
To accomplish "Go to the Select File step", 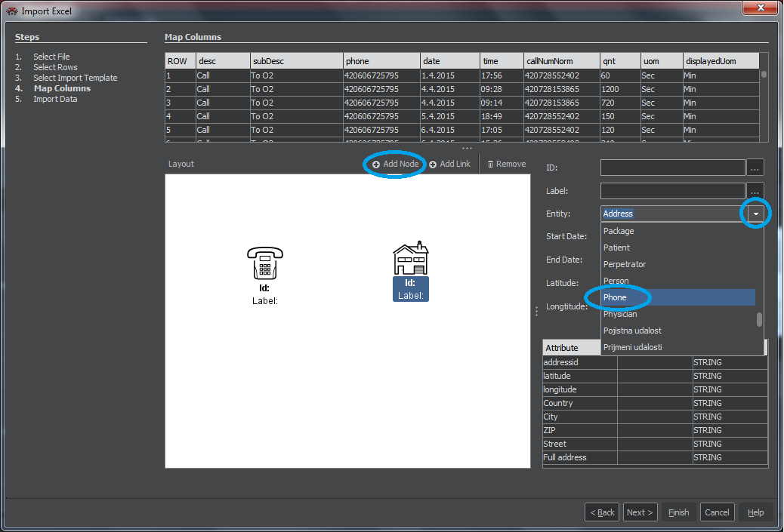I will coord(51,57).
